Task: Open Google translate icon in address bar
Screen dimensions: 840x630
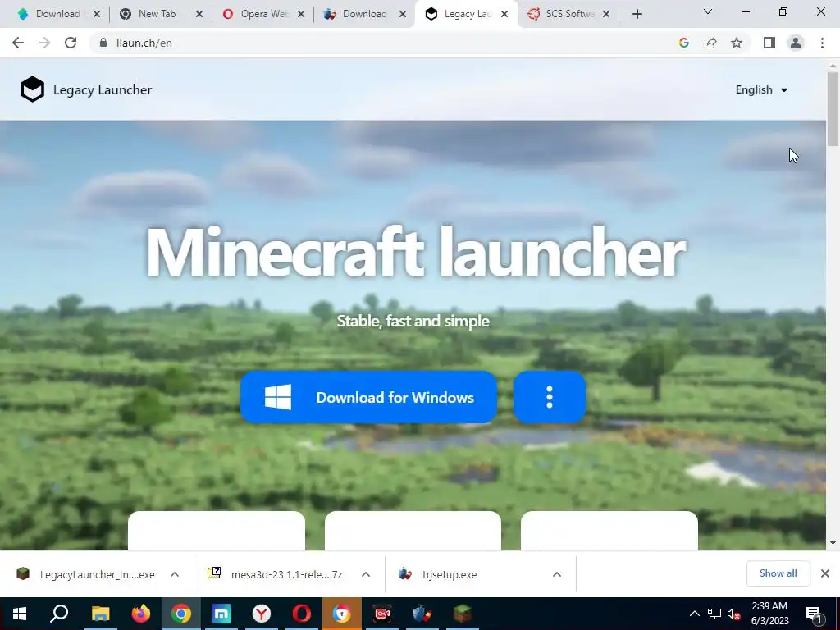Action: coord(683,43)
